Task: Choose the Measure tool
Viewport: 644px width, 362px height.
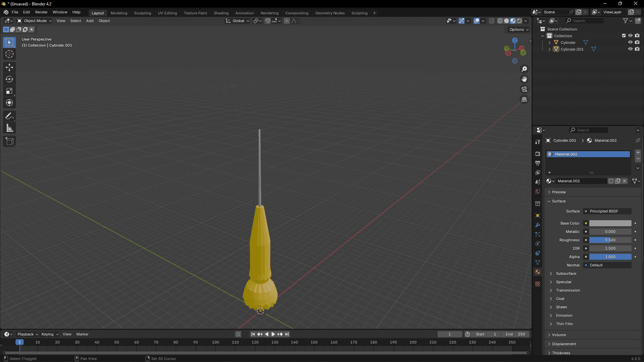Action: 9,128
